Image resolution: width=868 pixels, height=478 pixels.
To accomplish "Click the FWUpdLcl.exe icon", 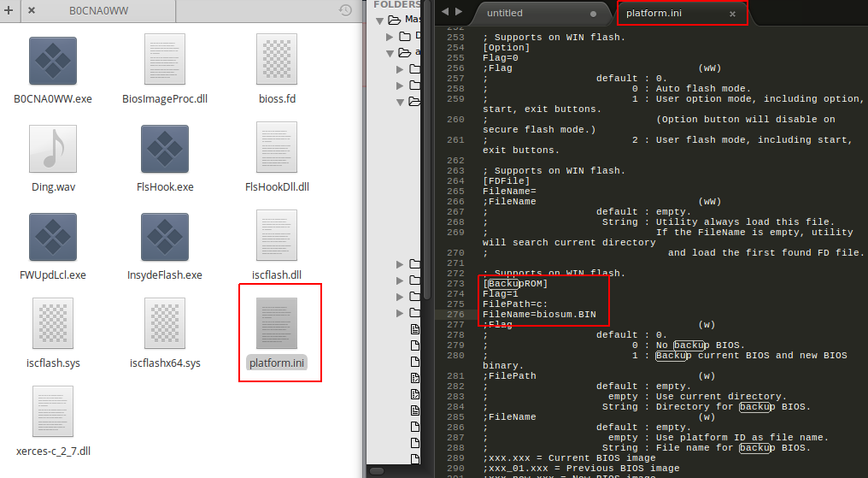I will click(x=53, y=237).
